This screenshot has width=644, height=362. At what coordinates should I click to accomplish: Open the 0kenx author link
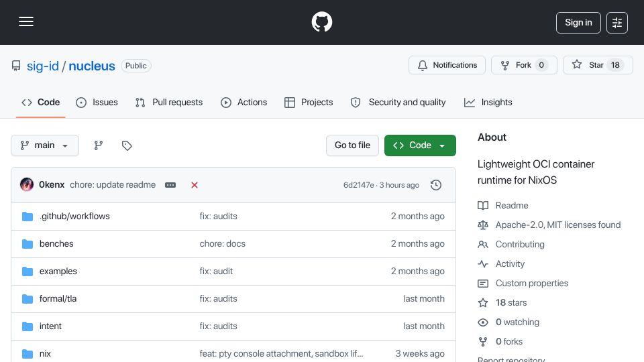pyautogui.click(x=52, y=185)
